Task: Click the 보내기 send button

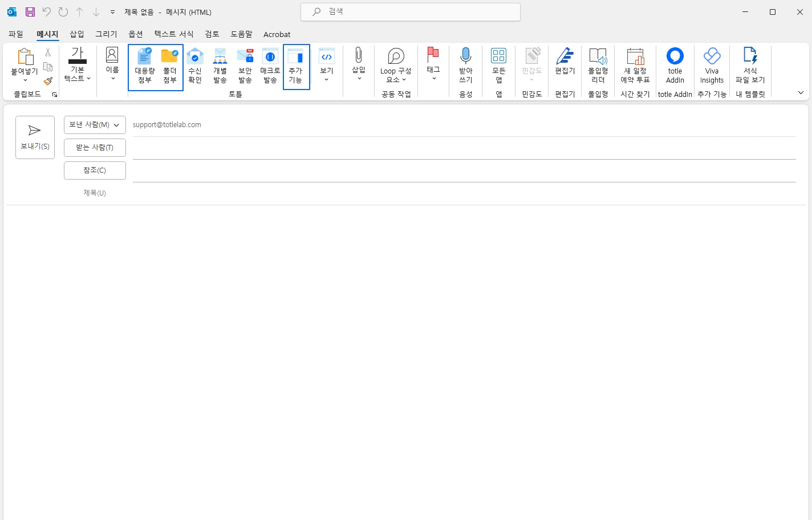Action: (35, 137)
